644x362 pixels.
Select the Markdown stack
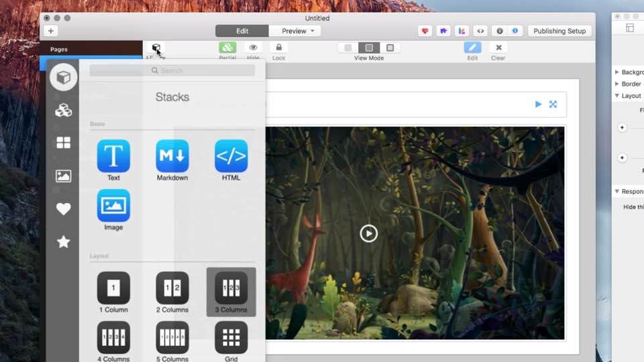(172, 157)
